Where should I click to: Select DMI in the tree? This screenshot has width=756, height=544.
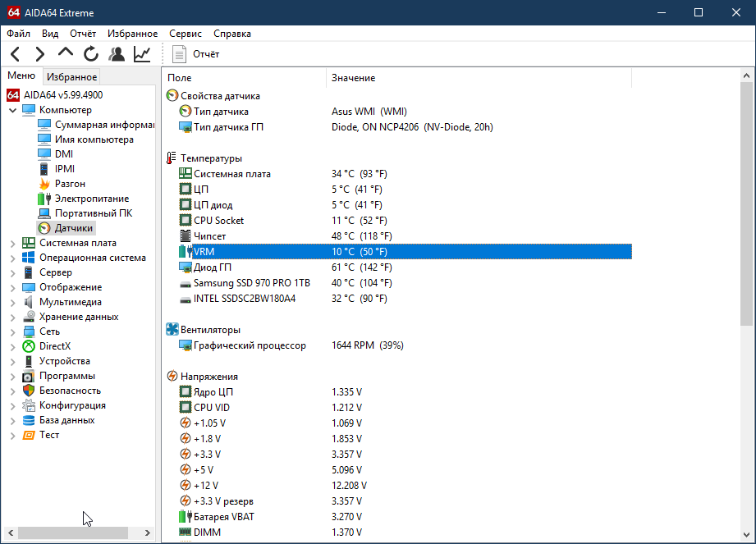pyautogui.click(x=64, y=154)
